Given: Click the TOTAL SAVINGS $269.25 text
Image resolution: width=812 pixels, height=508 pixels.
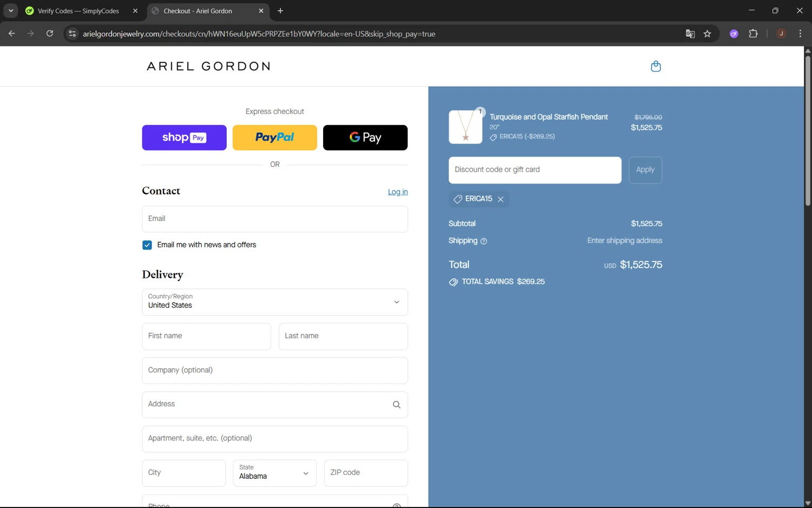Looking at the screenshot, I should tap(503, 282).
